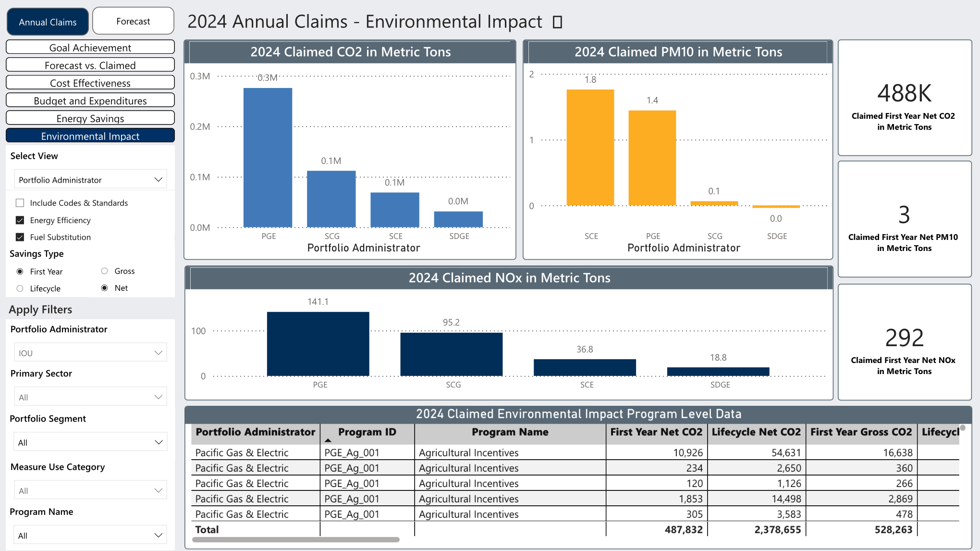The height and width of the screenshot is (551, 980).
Task: Click the 2024 Claimed NOx in Metric Tons title
Action: pos(510,278)
